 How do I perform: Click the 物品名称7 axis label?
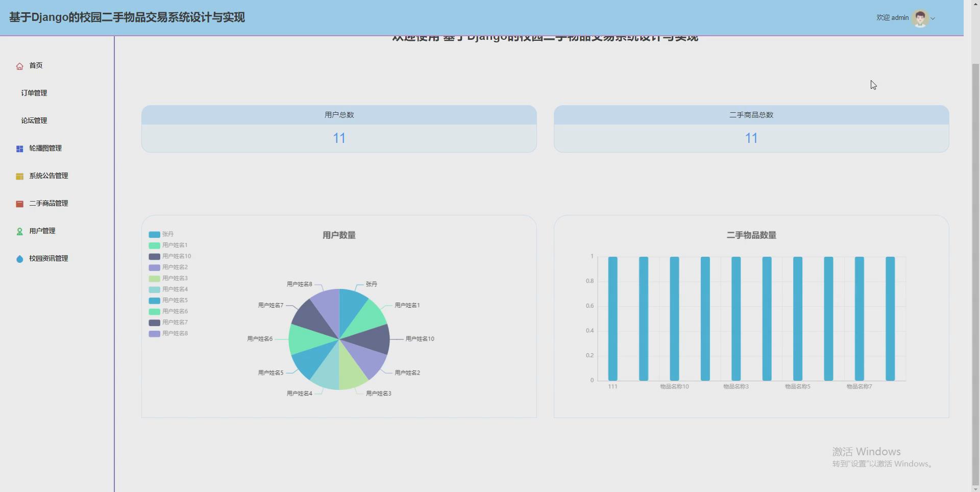pyautogui.click(x=860, y=387)
